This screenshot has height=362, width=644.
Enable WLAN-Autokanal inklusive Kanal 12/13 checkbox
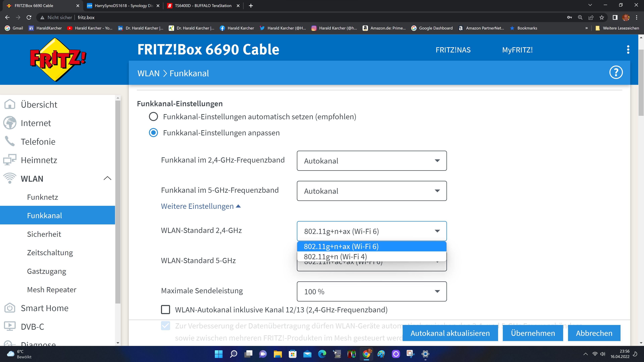click(166, 310)
